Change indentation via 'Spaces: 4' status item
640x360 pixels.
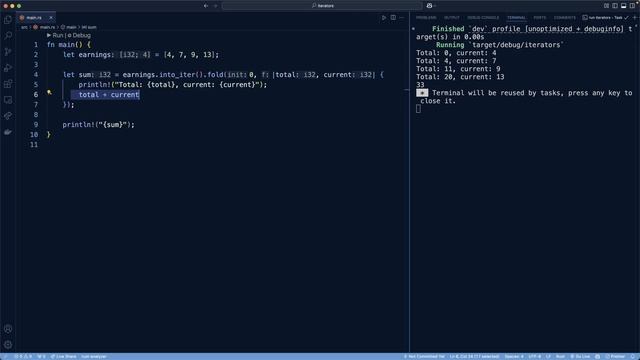click(514, 356)
